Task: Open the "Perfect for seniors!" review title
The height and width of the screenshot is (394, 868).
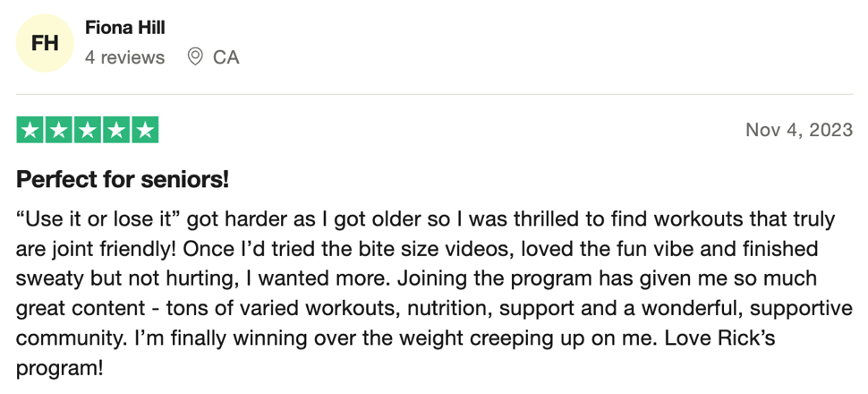Action: coord(123,180)
